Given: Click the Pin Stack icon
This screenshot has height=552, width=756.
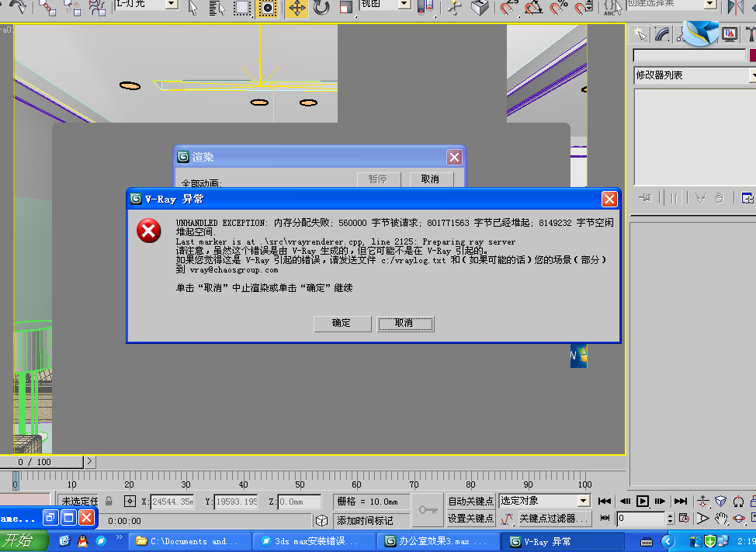Looking at the screenshot, I should tap(645, 198).
